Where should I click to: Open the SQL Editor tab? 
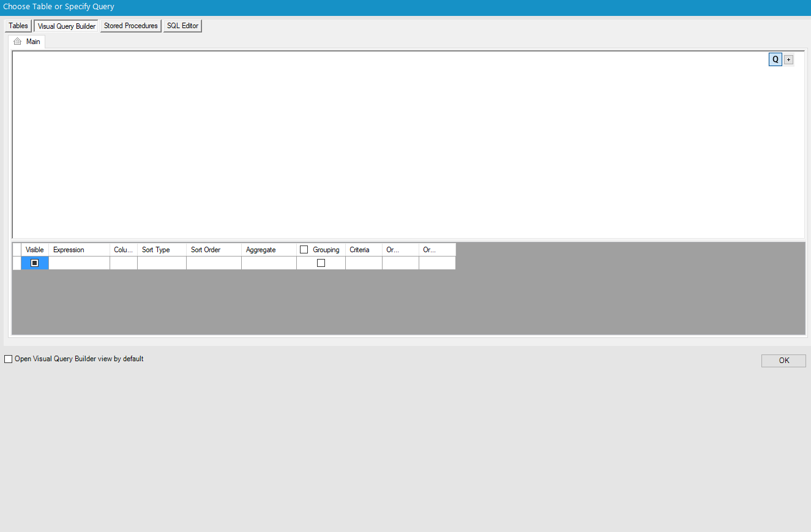coord(182,26)
